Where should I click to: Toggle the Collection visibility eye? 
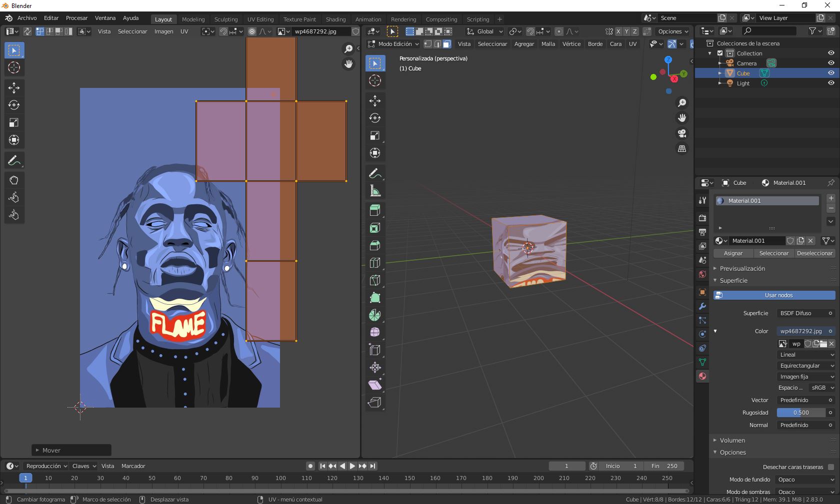coord(831,53)
